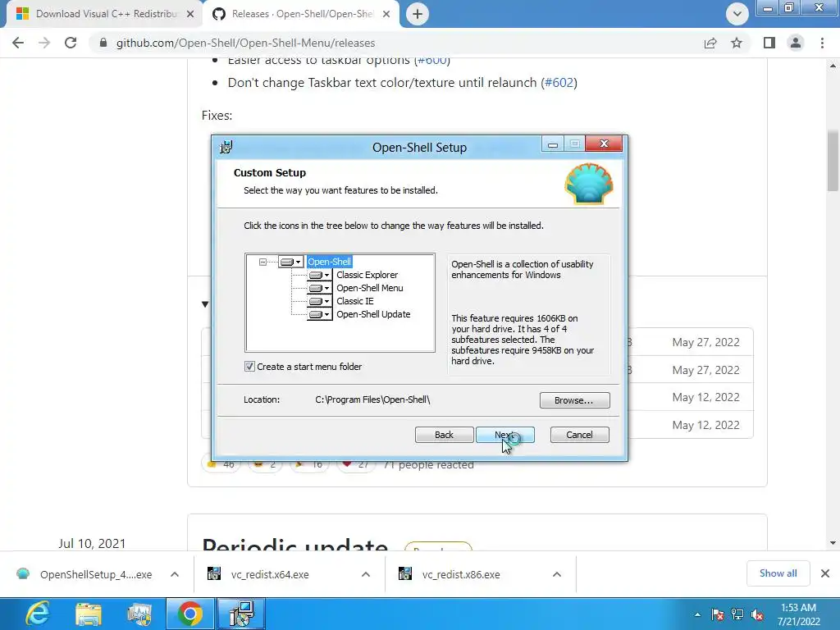Open network tray icon
Viewport: 840px width, 630px height.
click(737, 614)
